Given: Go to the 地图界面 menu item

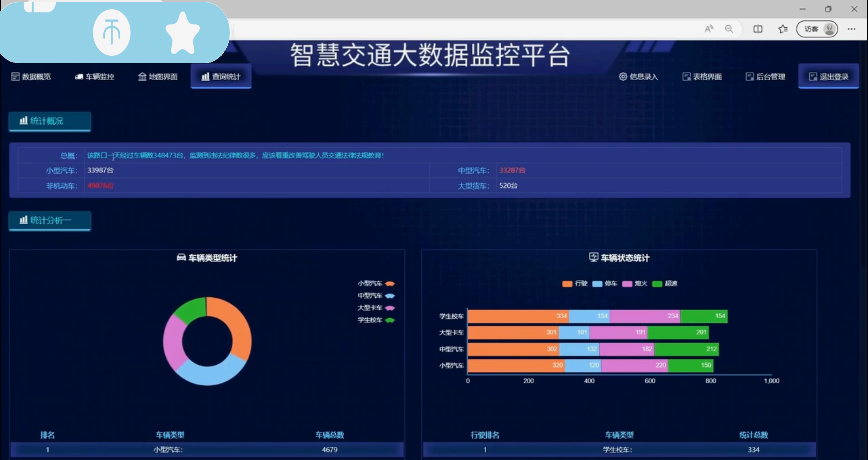Looking at the screenshot, I should tap(158, 77).
